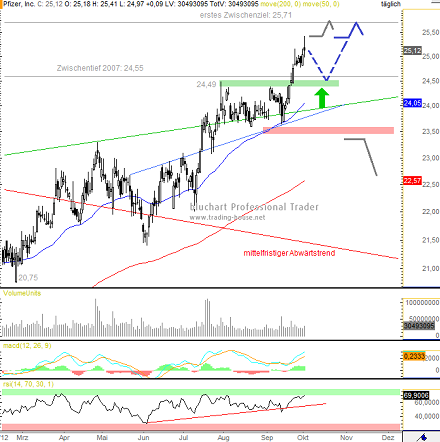The width and height of the screenshot is (440, 442).
Task: Click the 'Jul' month label on time axis
Action: [184, 438]
